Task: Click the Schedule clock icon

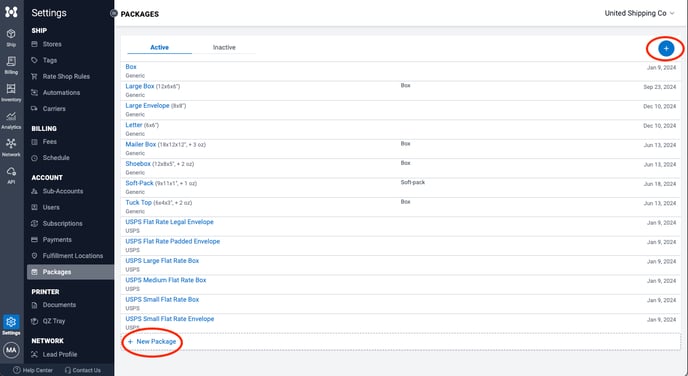Action: 35,158
